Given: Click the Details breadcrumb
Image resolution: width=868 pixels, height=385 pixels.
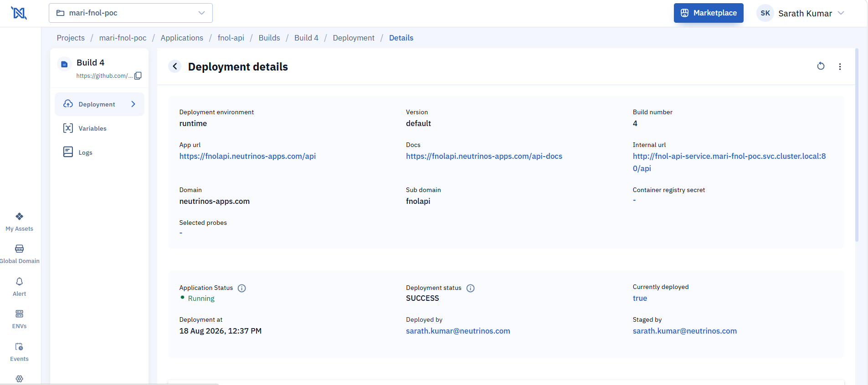Looking at the screenshot, I should (401, 38).
